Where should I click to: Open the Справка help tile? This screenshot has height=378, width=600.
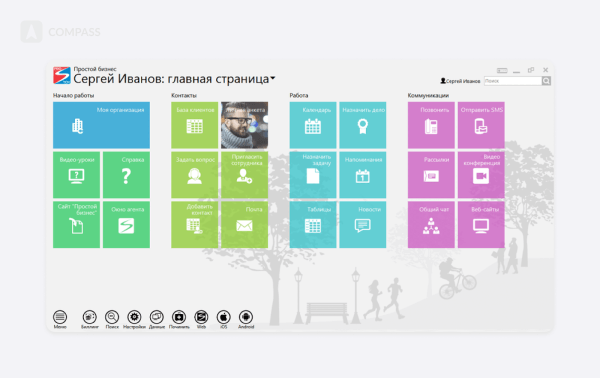[126, 175]
